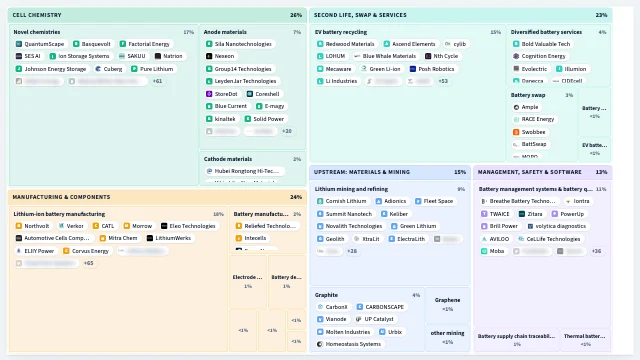Screen dimensions: 640x360
Task: Expand +61 more Novel chemistries companies
Action: click(158, 81)
